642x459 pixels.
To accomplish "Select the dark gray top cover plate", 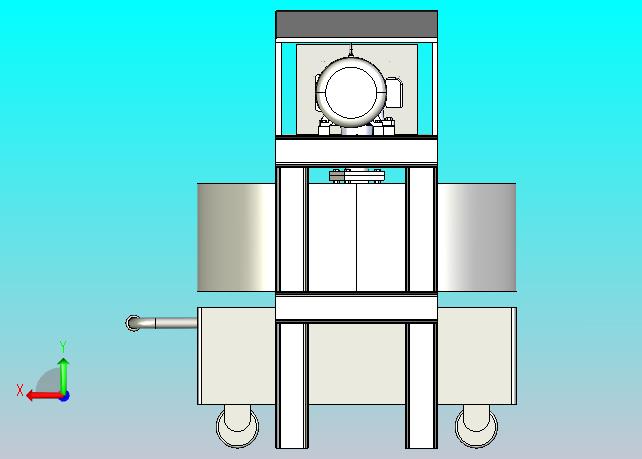I will (x=357, y=25).
